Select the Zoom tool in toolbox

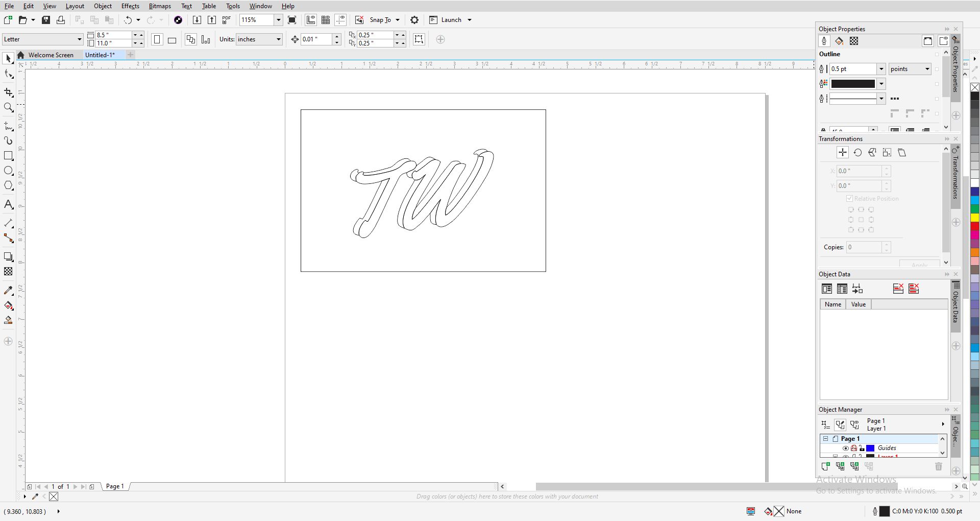click(x=8, y=108)
